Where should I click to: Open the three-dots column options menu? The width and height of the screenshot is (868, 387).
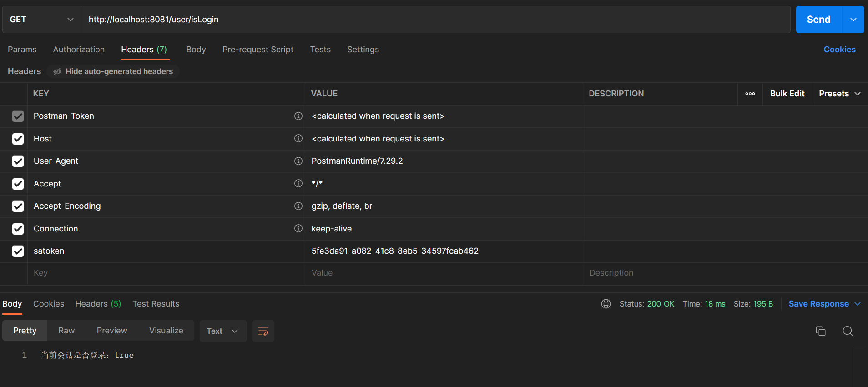coord(750,94)
